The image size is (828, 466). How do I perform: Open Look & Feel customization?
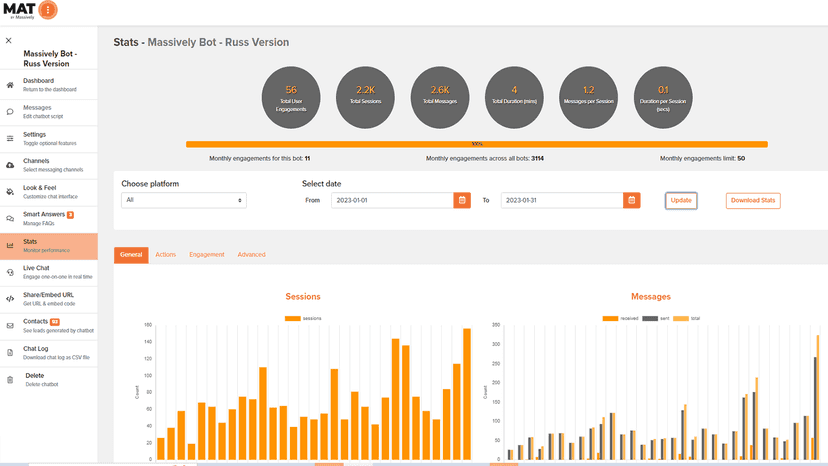[49, 192]
